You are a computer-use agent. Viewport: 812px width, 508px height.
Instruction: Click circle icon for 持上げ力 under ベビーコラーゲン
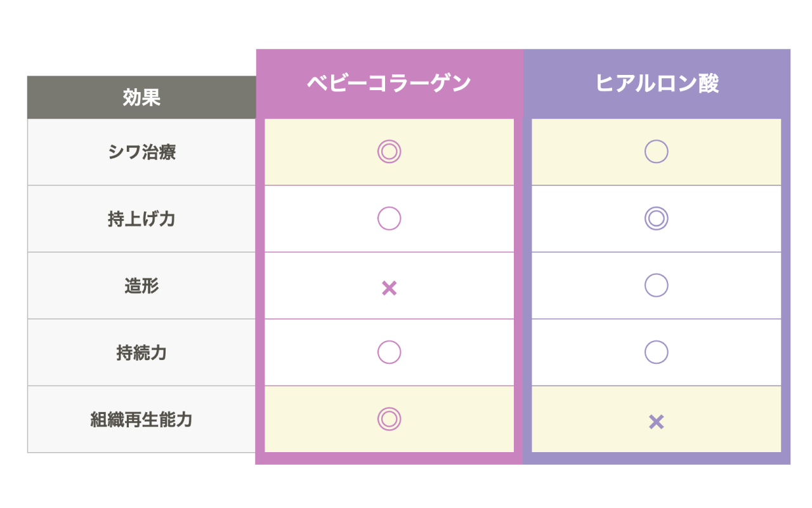click(389, 218)
